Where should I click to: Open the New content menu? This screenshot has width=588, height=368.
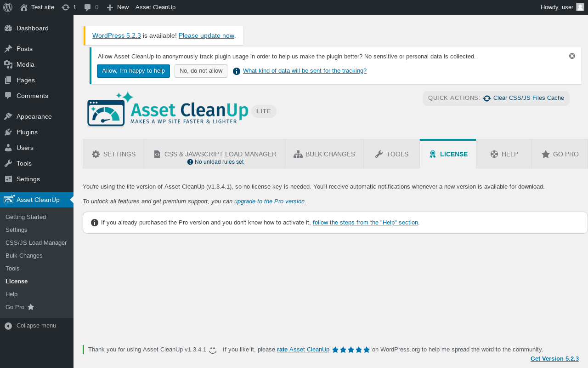point(118,7)
